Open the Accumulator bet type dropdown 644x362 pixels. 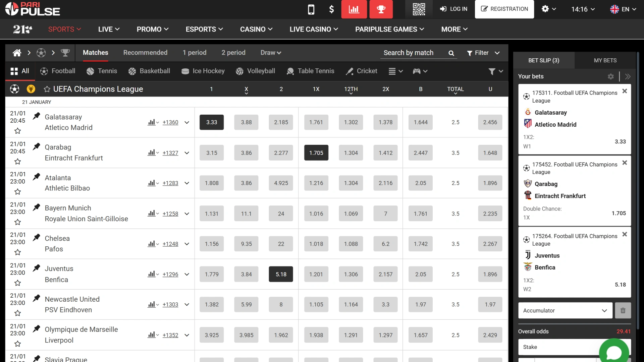click(565, 310)
